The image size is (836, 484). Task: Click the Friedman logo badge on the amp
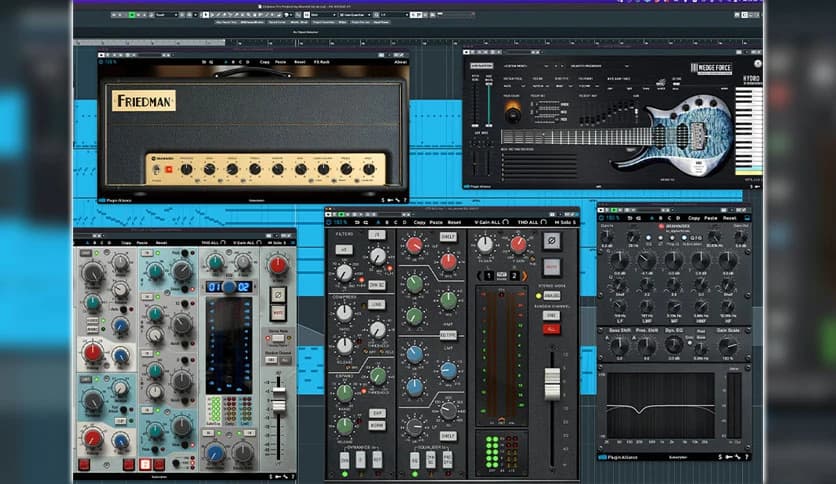tap(144, 101)
